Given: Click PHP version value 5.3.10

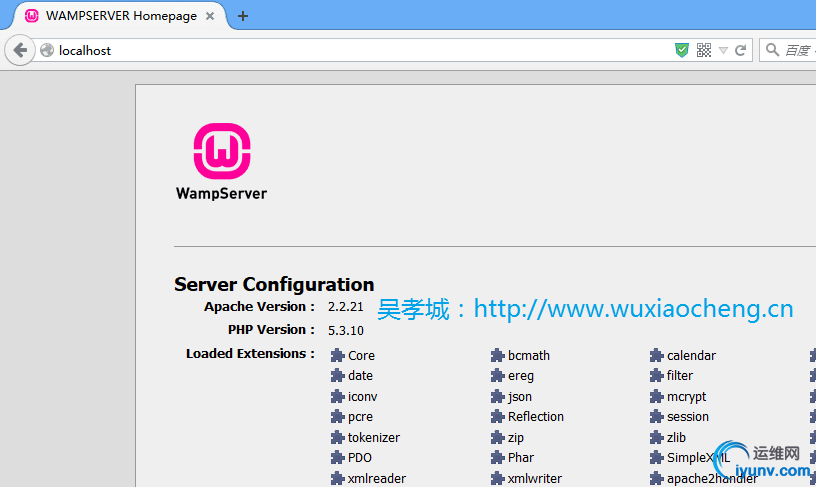Looking at the screenshot, I should pyautogui.click(x=346, y=330).
